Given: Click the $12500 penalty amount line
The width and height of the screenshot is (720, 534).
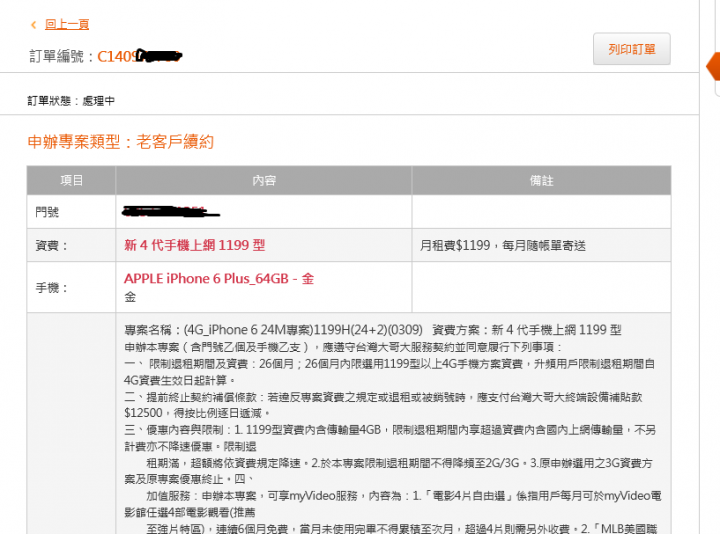Looking at the screenshot, I should 197,413.
